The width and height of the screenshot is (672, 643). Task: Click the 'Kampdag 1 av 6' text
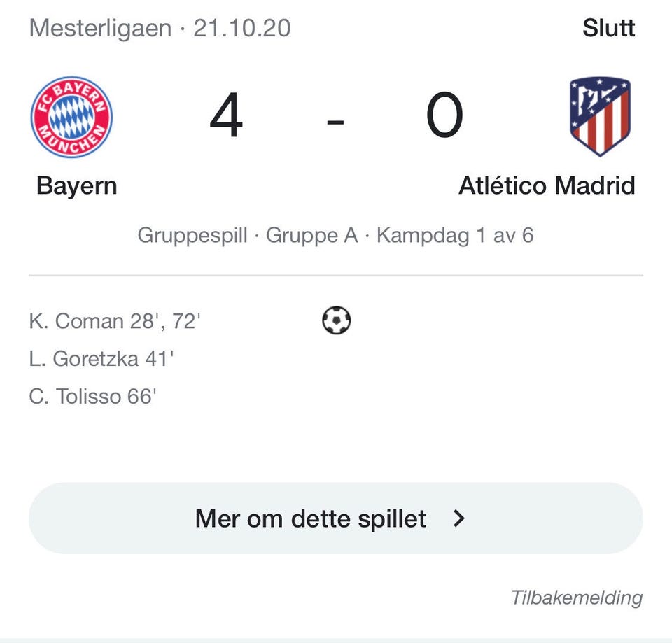click(455, 235)
